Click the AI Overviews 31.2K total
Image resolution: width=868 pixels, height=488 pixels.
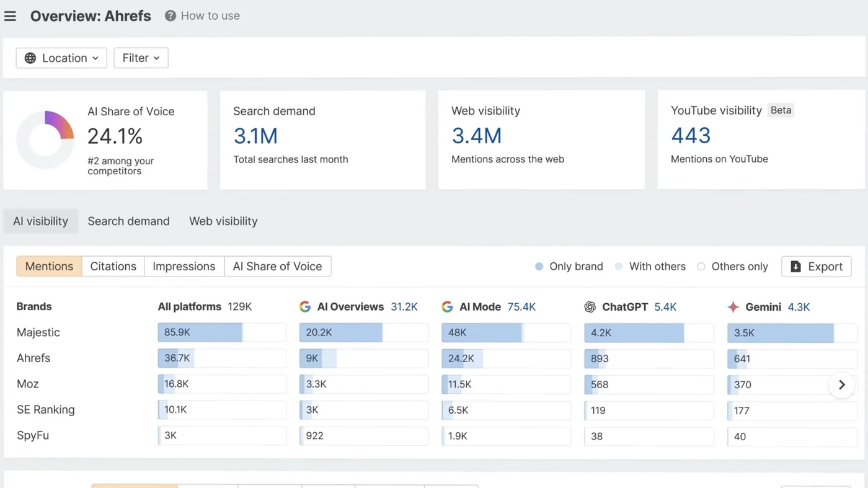(x=404, y=307)
